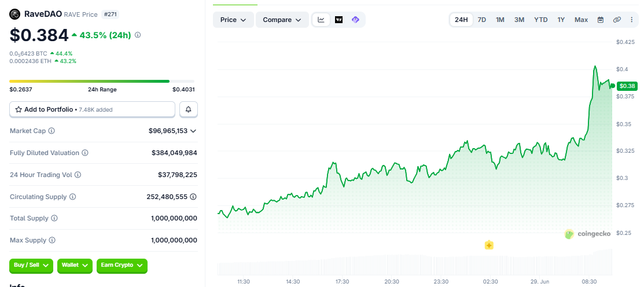The image size is (644, 287).
Task: Open Market Cap info tooltip icon
Action: tap(51, 131)
